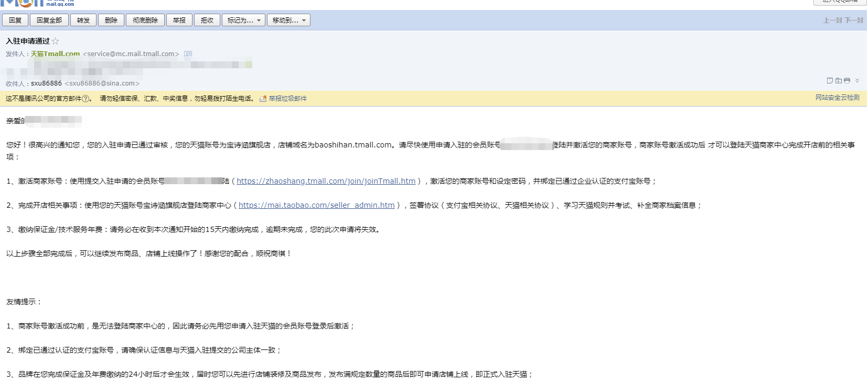Click the 回复全部 button
The image size is (868, 392).
click(x=49, y=20)
